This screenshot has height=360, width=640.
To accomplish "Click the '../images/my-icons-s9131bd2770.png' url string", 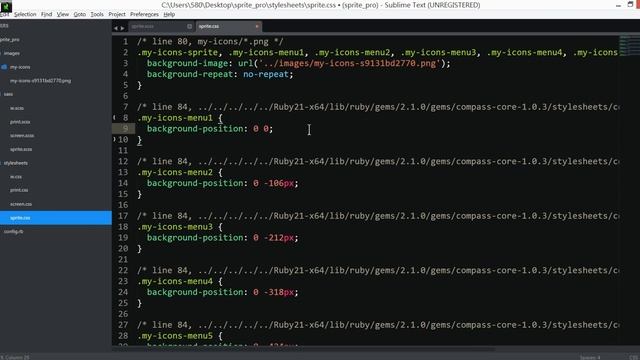I will point(350,63).
